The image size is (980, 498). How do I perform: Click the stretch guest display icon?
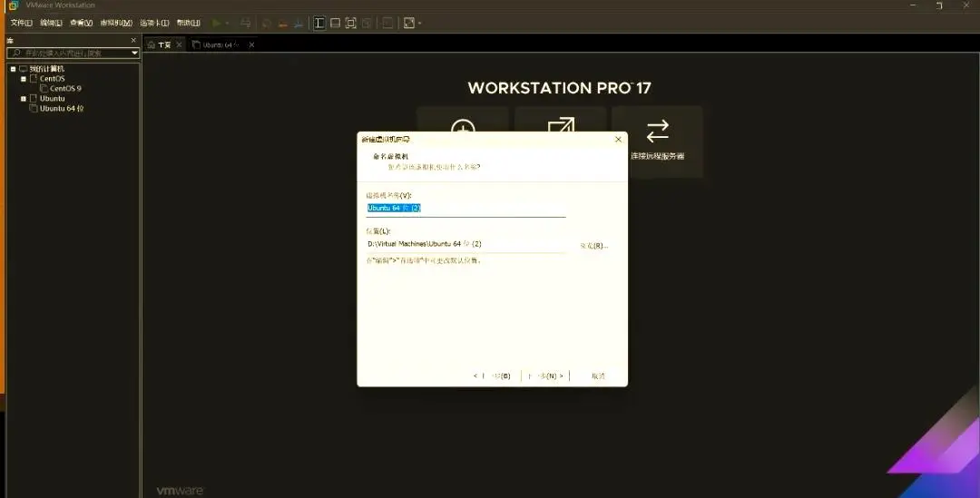pos(408,23)
